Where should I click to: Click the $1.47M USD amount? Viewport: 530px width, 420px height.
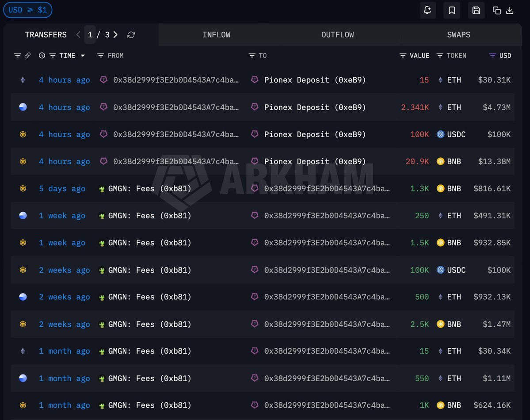click(496, 324)
